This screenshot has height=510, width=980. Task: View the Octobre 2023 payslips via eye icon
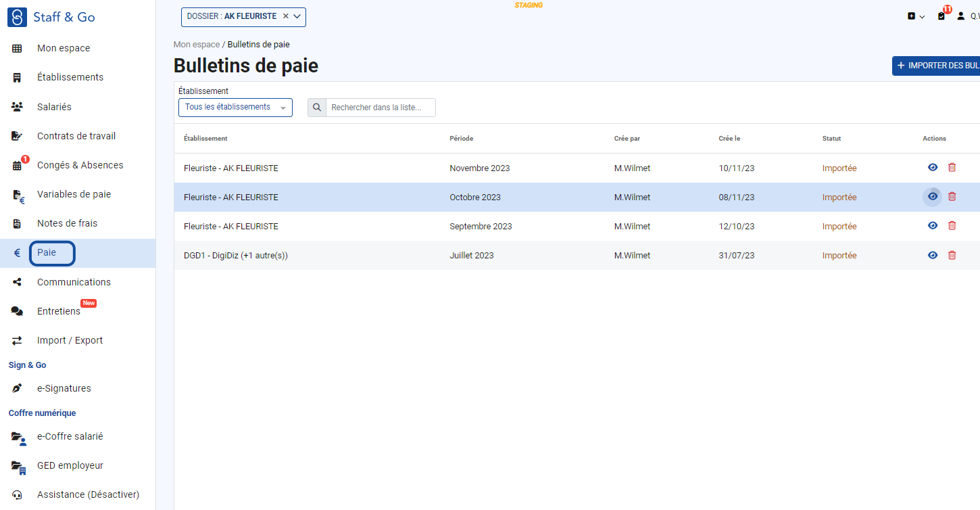933,197
